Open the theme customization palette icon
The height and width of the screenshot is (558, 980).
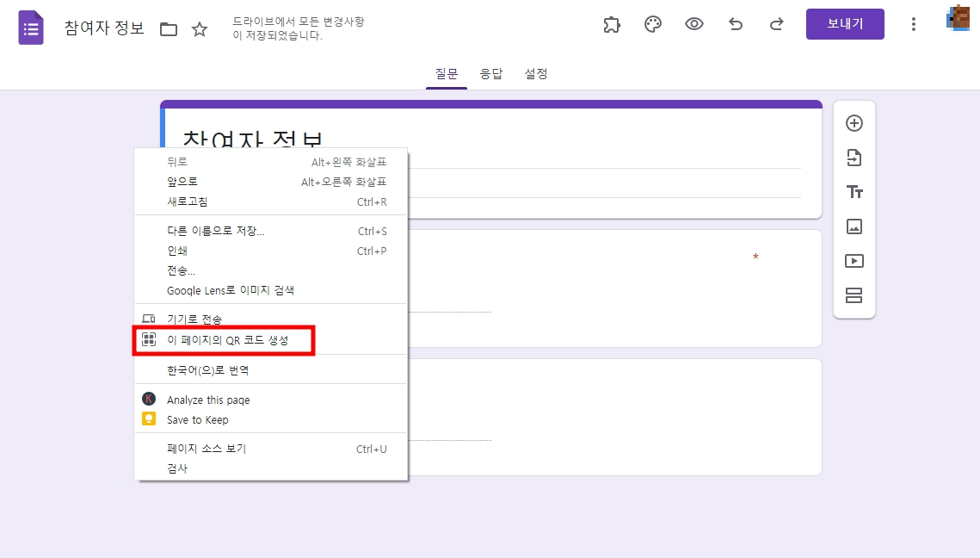coord(652,24)
